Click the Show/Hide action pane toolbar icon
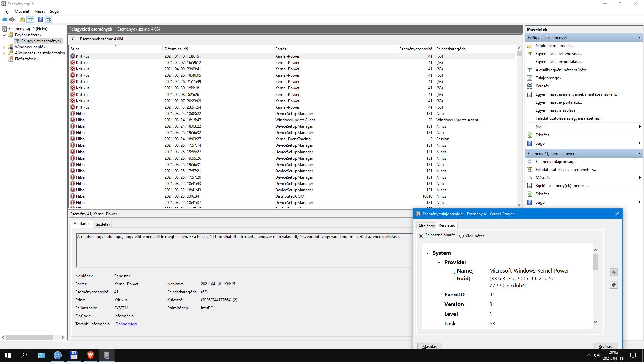 click(49, 19)
